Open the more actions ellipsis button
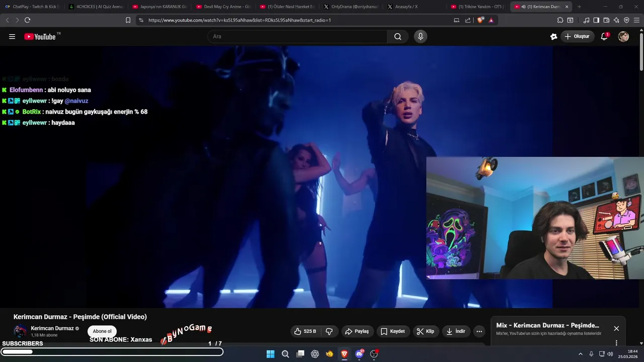 click(479, 331)
